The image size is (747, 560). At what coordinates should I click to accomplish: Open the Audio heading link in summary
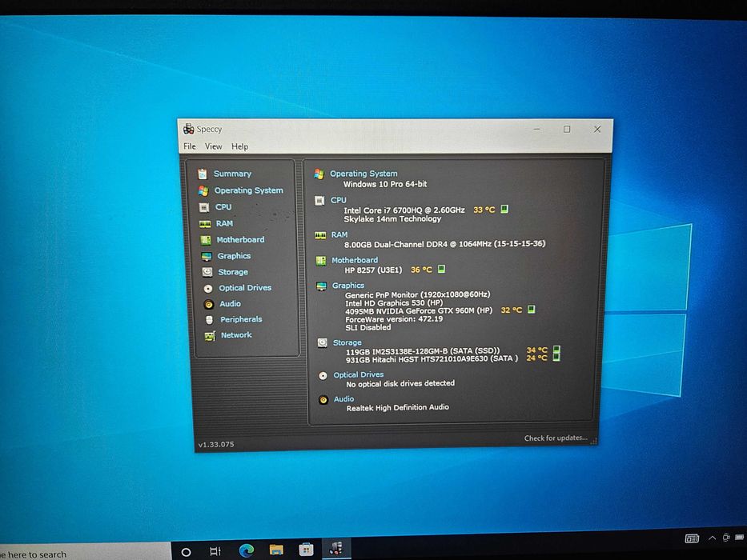(343, 399)
